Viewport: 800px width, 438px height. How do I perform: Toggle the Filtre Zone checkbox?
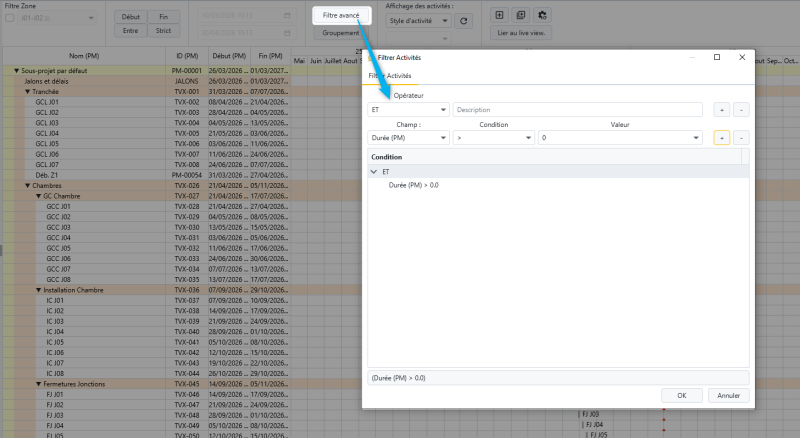[11, 18]
